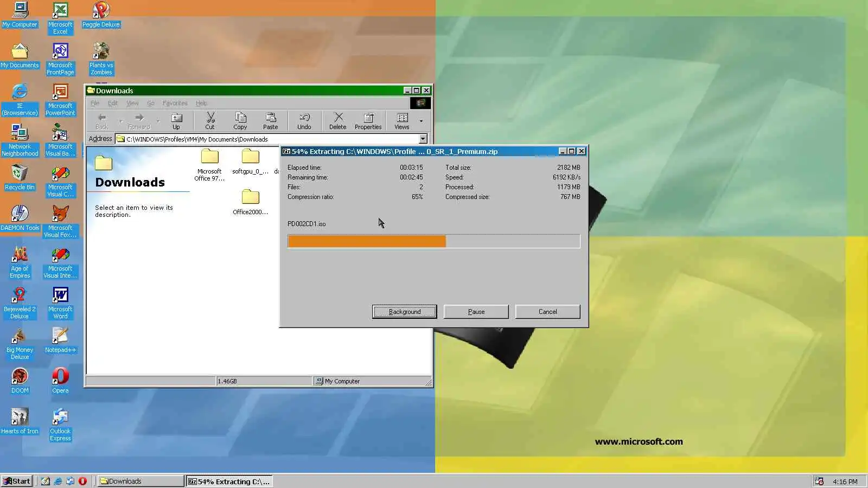Launch Bejeweled 2 Deluxe shortcut

[20, 303]
